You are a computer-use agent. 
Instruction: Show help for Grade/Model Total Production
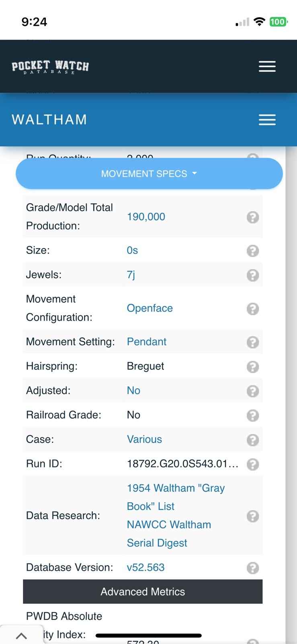[x=252, y=217]
